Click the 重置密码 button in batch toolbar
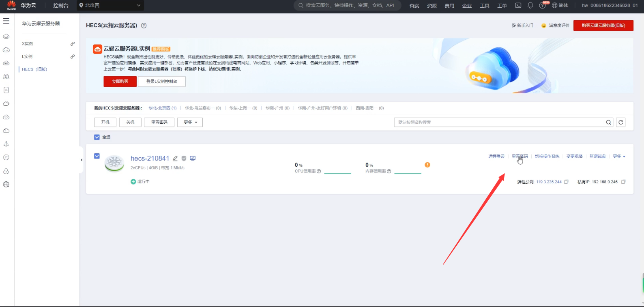 [159, 122]
